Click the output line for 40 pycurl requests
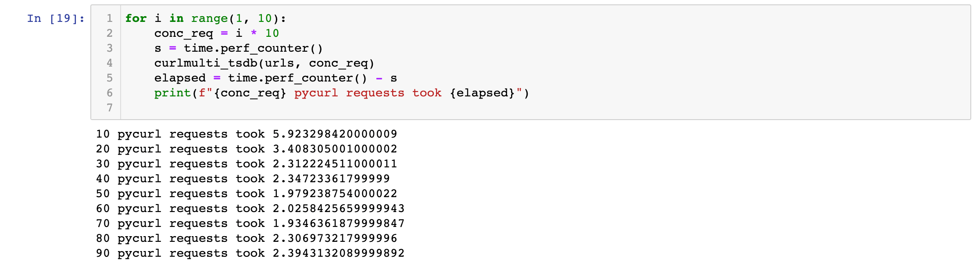Image resolution: width=980 pixels, height=269 pixels. (x=243, y=179)
